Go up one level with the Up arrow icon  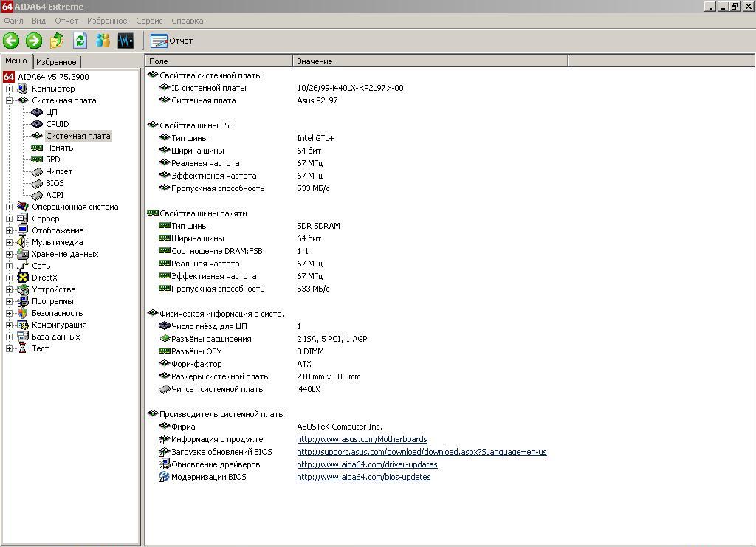pos(57,41)
